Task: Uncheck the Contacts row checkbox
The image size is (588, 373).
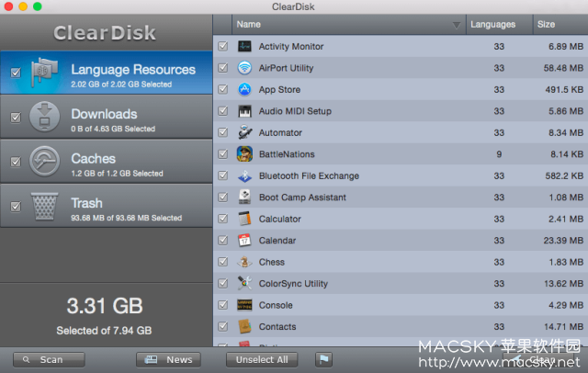Action: tap(222, 326)
